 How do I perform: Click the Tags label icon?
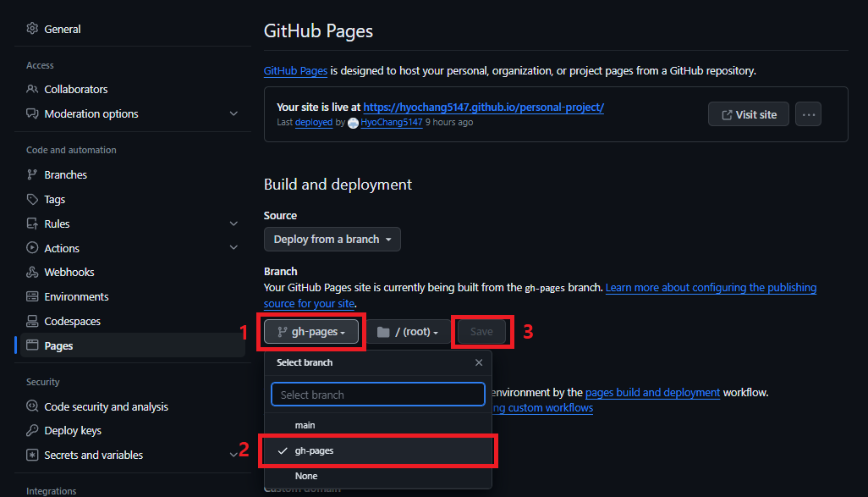(32, 199)
